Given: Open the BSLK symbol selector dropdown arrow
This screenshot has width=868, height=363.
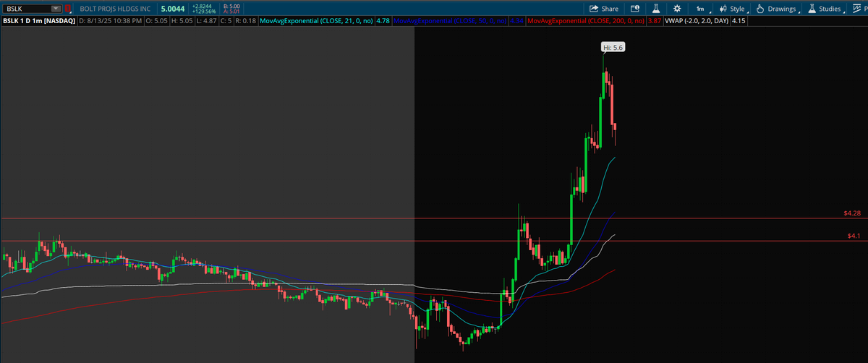Looking at the screenshot, I should click(56, 9).
